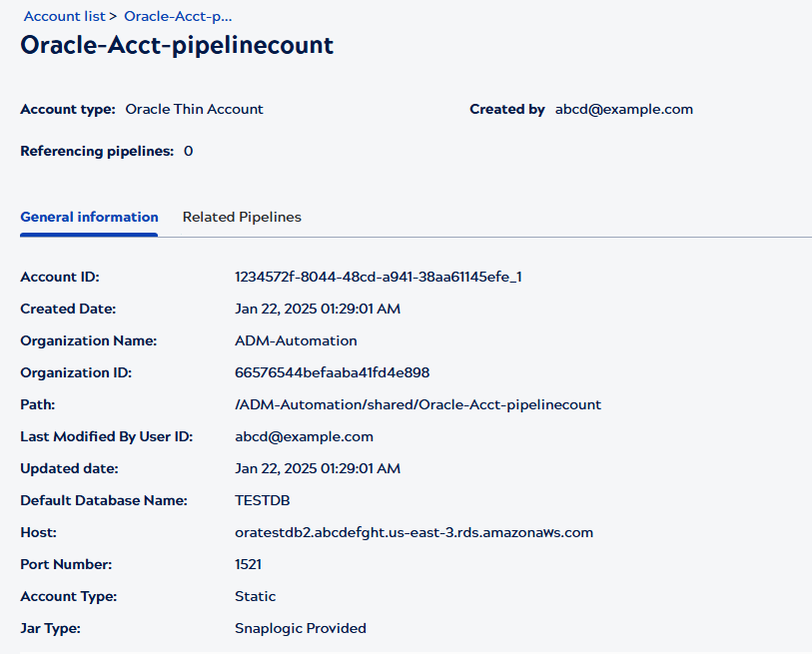
Task: Click the Oracle-Acct-pipelinecount page title
Action: coord(176,45)
